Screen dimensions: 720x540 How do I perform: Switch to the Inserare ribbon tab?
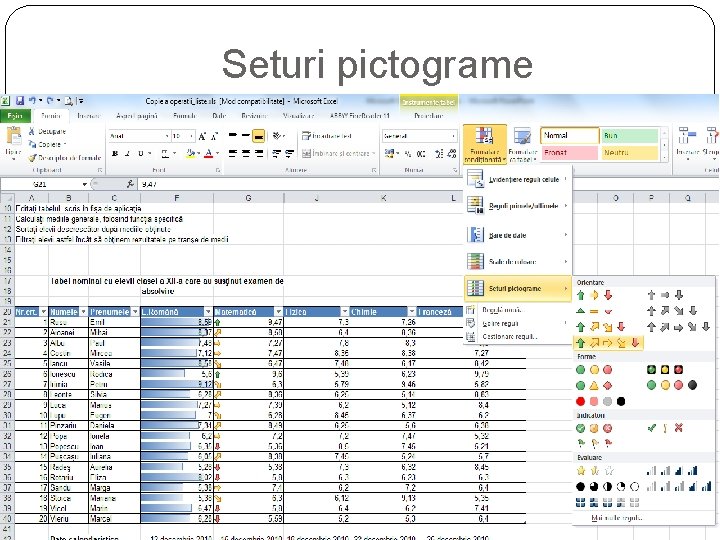point(89,116)
